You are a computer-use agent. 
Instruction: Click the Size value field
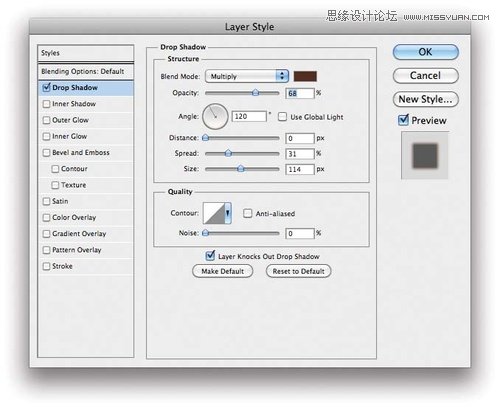pos(300,169)
